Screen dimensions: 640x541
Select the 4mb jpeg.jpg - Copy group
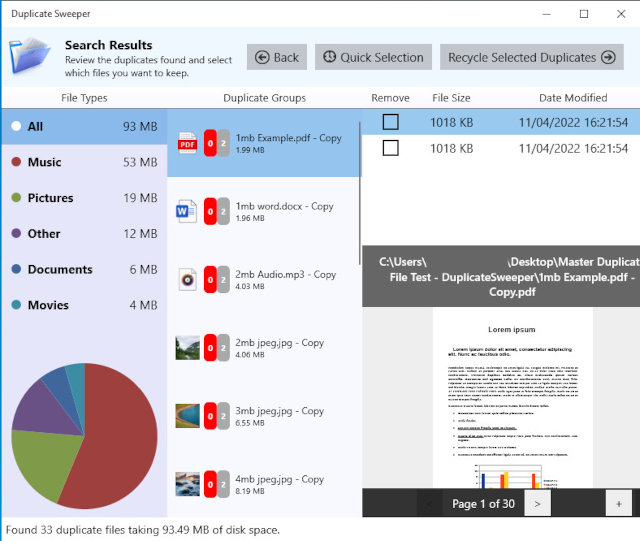(x=264, y=484)
